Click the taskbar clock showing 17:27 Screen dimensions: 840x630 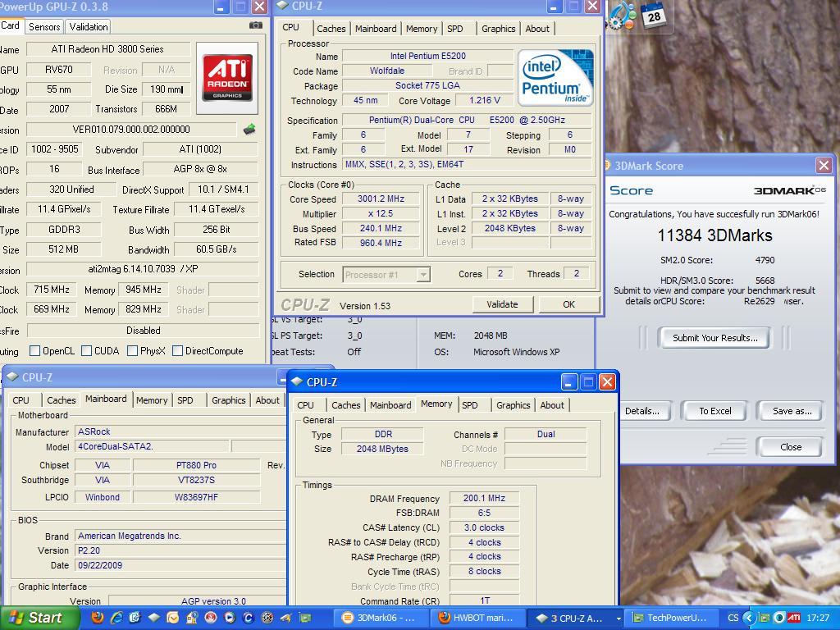(818, 618)
